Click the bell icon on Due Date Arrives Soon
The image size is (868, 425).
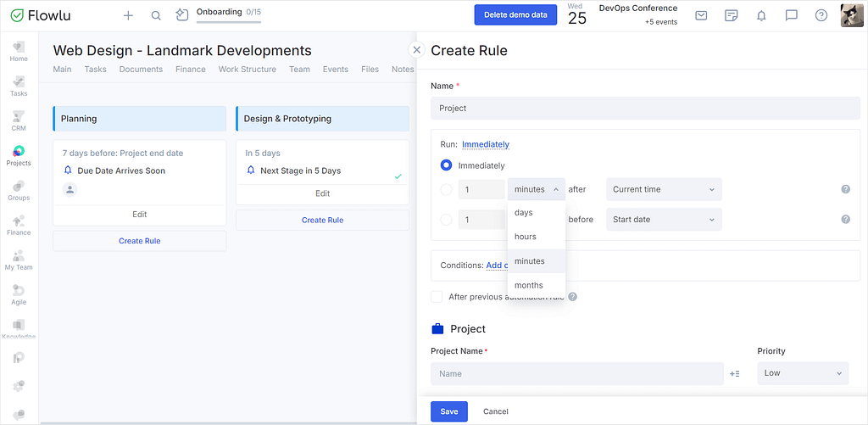pyautogui.click(x=69, y=171)
